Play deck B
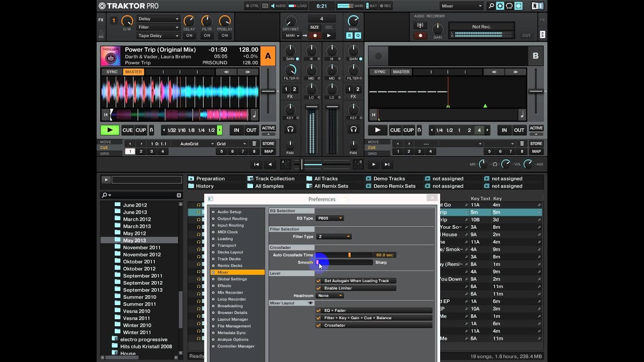The width and height of the screenshot is (644, 362). [377, 130]
